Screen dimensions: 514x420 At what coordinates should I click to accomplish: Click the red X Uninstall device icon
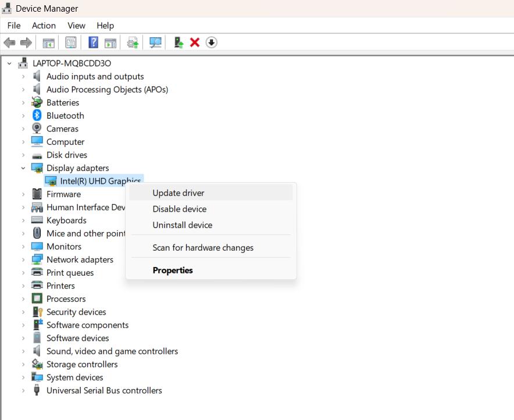click(194, 42)
